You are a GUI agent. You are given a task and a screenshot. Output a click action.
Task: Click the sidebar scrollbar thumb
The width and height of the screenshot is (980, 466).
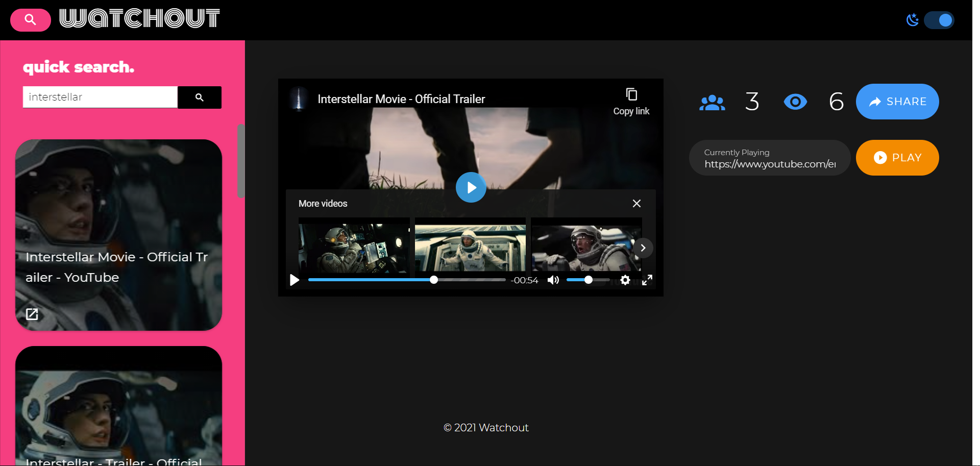coord(241,161)
